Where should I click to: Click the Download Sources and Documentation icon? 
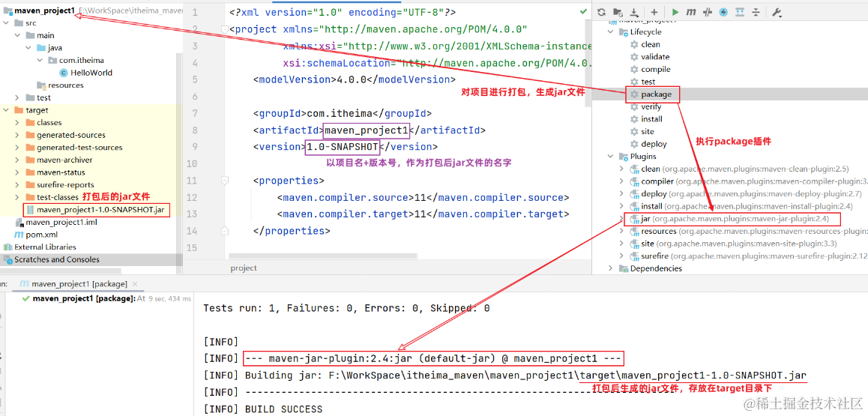(634, 11)
